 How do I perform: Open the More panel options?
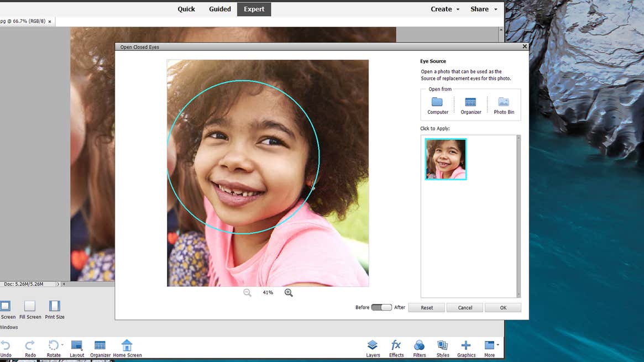[490, 348]
